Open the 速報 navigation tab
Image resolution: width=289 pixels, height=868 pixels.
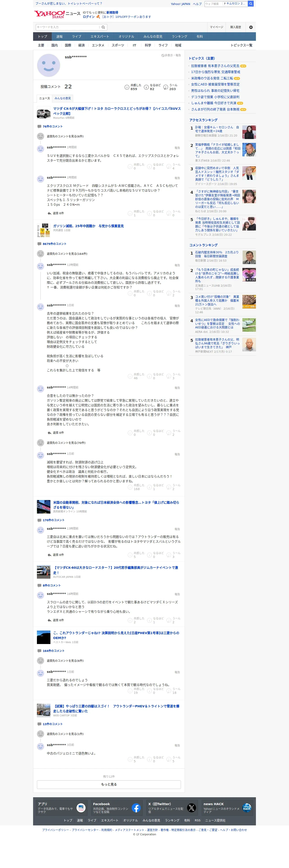pos(59,36)
